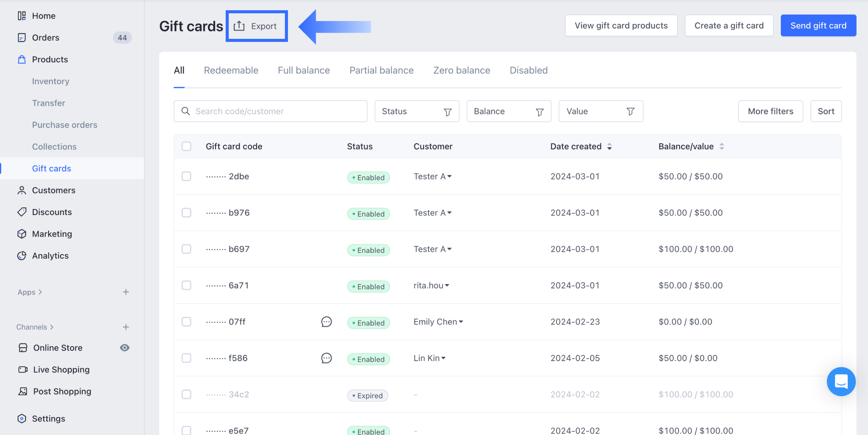Click the Search code/customer field

pyautogui.click(x=271, y=111)
